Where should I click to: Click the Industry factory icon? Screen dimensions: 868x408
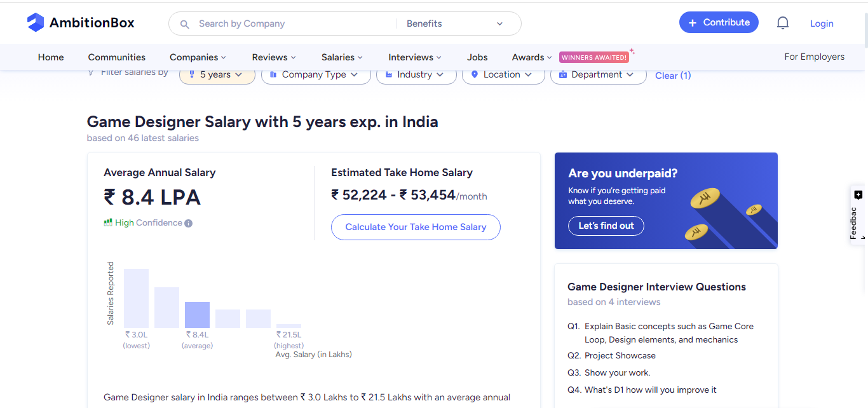click(x=388, y=74)
